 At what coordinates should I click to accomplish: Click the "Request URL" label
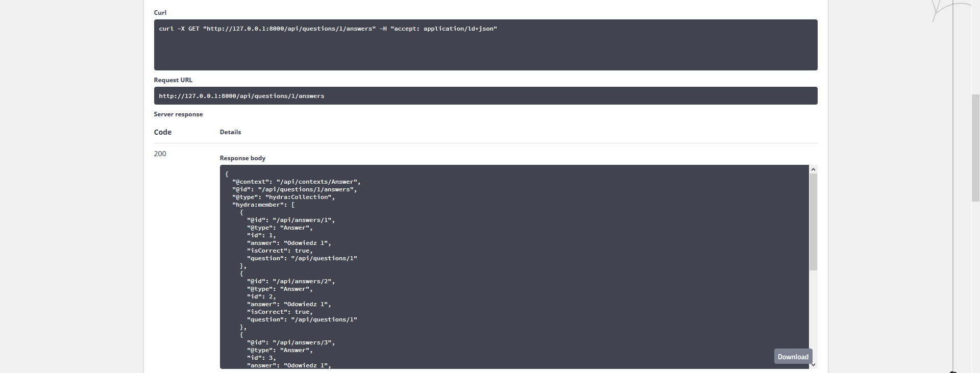[173, 80]
